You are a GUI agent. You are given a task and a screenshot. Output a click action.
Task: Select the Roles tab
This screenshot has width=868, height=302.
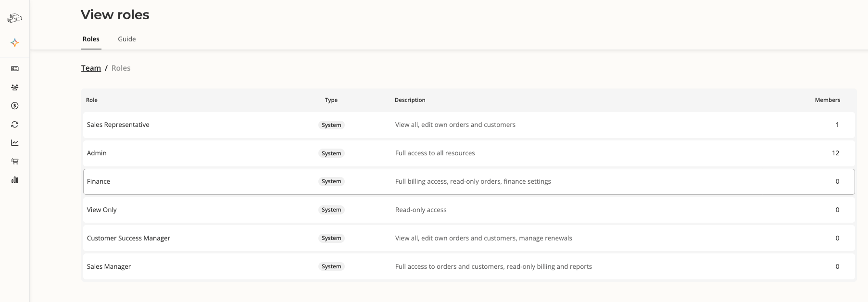[x=91, y=39]
